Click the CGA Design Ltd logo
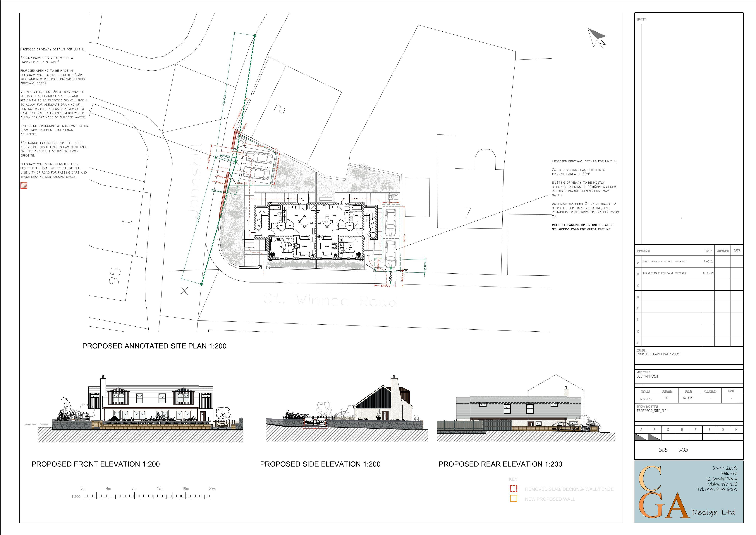This screenshot has height=535, width=756. 689,491
